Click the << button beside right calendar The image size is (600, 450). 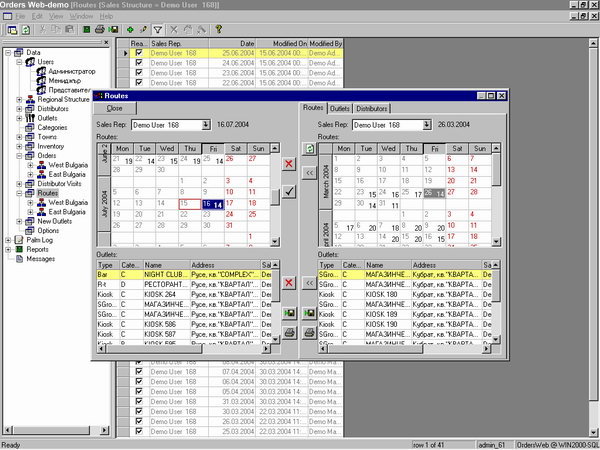[310, 172]
